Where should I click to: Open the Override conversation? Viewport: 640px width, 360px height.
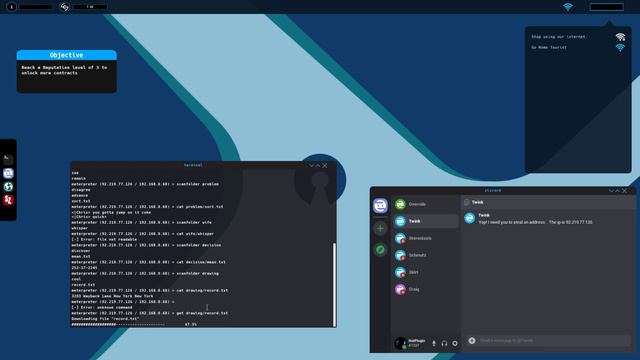[x=426, y=204]
